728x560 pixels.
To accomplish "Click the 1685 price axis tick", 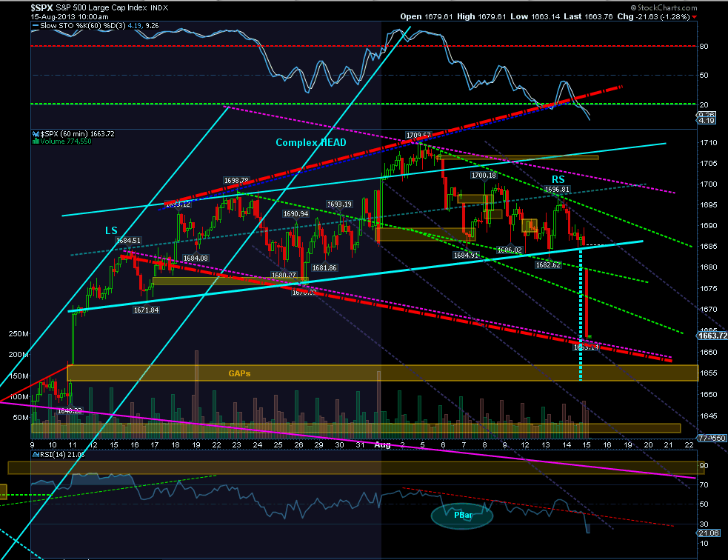I will coord(709,247).
